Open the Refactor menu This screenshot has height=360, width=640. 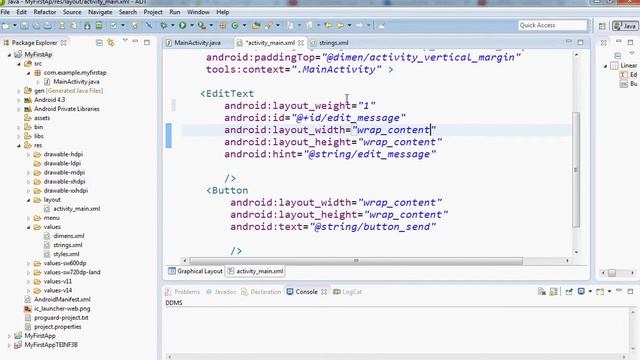click(44, 12)
